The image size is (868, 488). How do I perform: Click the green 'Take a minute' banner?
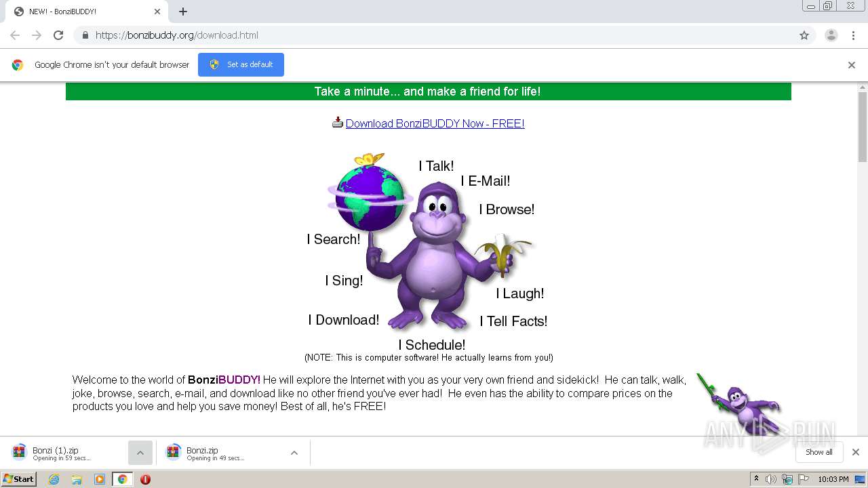[428, 91]
